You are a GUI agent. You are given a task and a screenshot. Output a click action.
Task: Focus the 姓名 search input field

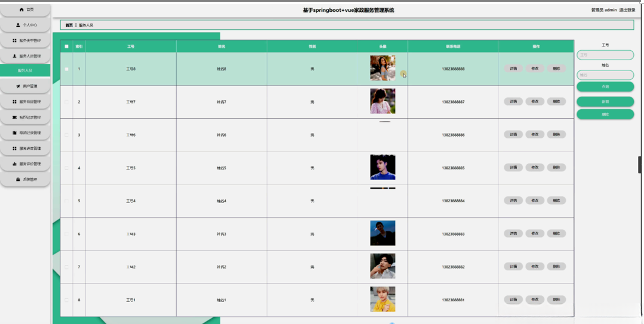click(605, 75)
